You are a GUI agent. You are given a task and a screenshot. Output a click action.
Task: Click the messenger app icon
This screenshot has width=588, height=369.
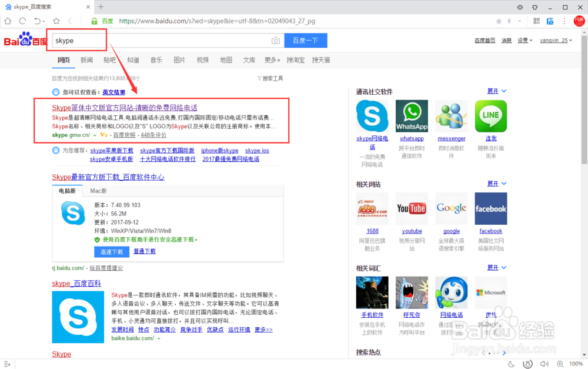click(x=452, y=116)
